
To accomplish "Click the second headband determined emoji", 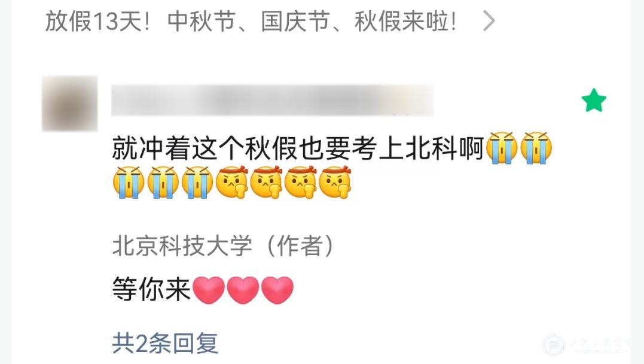I will coord(266,183).
